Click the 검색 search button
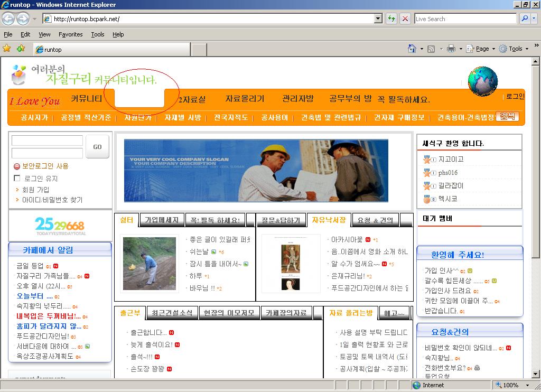Screen dimensions: 541x392 coord(507,116)
